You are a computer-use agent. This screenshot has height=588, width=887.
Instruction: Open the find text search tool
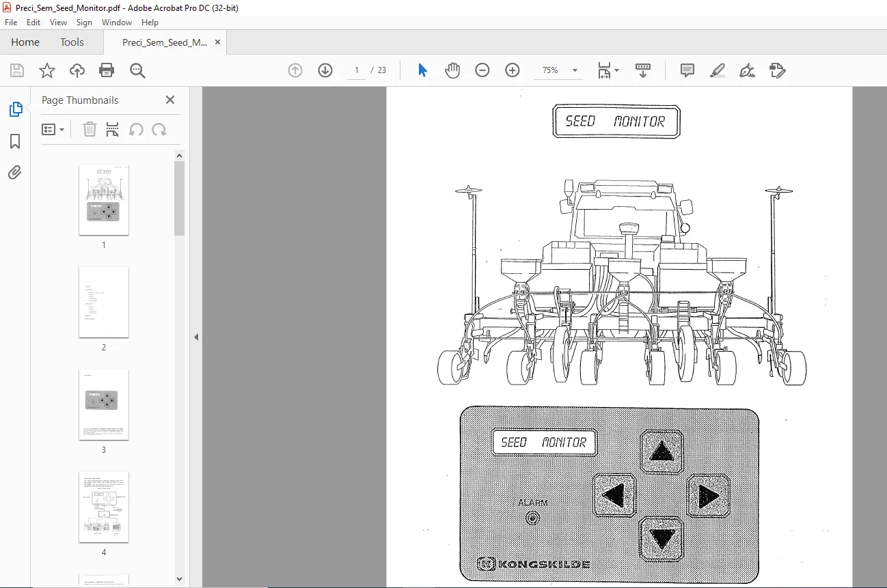[137, 70]
